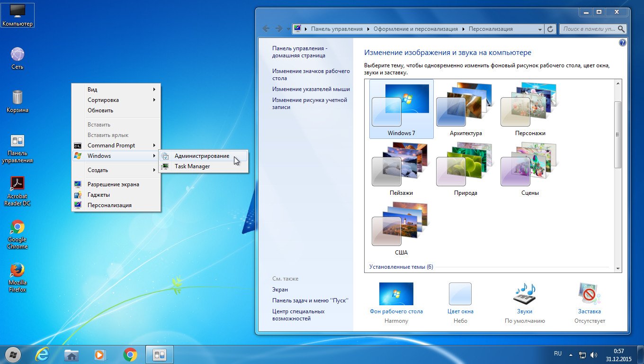The width and height of the screenshot is (644, 364).
Task: Expand the Command Prompt submenu
Action: pos(116,146)
